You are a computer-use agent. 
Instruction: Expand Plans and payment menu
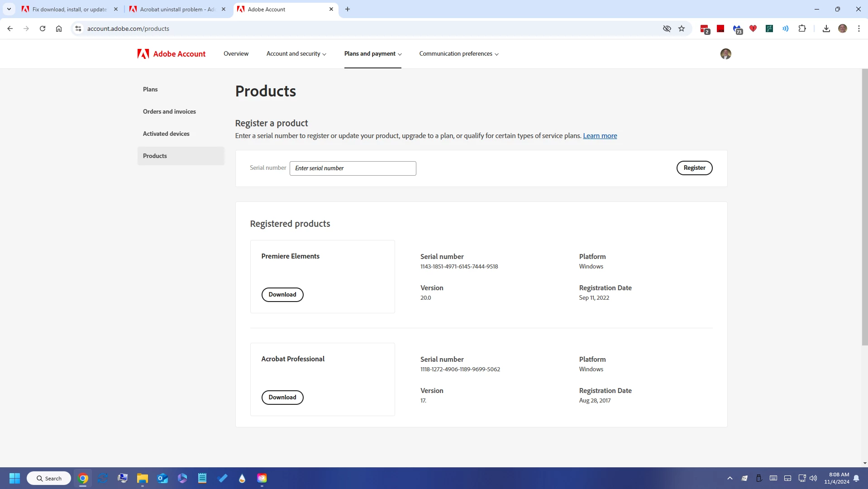click(373, 53)
